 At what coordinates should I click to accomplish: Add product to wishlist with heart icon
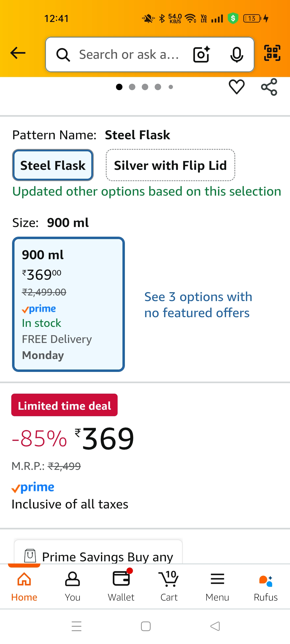tap(237, 87)
